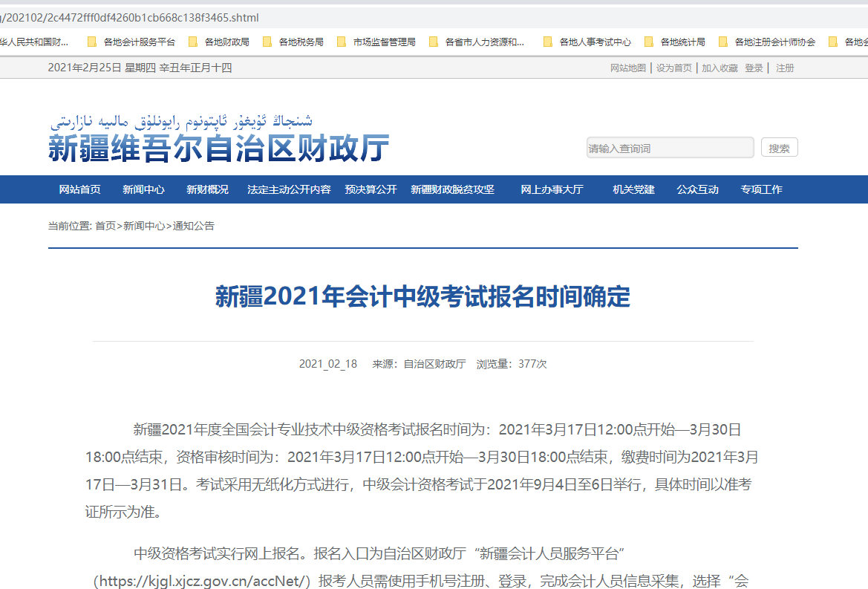Open 网站首页 in the navigation bar
The height and width of the screenshot is (589, 868).
pos(79,189)
